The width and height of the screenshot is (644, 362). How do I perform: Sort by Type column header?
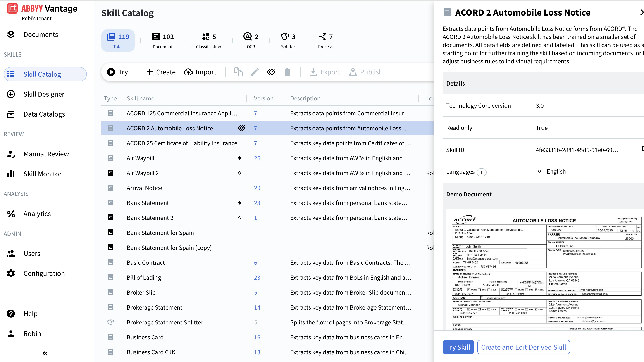point(110,98)
